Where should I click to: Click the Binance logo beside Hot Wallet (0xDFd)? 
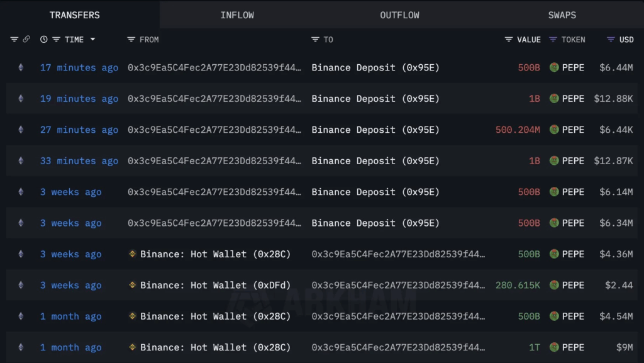click(x=132, y=285)
